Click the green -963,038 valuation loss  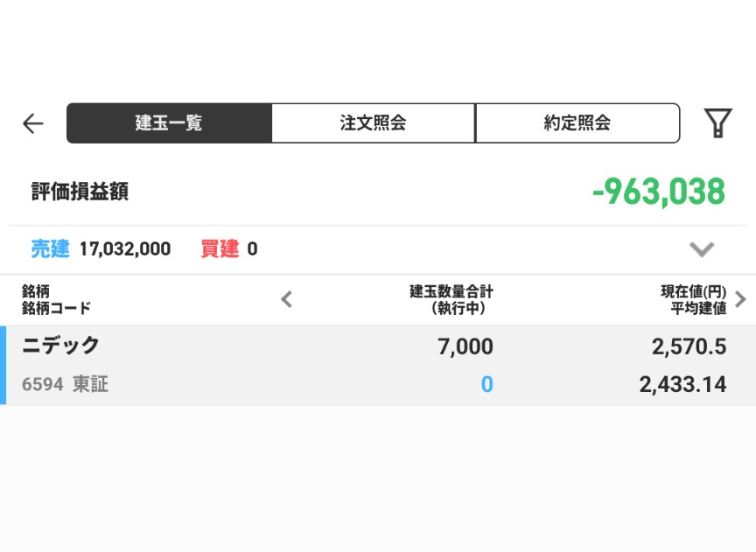click(658, 192)
